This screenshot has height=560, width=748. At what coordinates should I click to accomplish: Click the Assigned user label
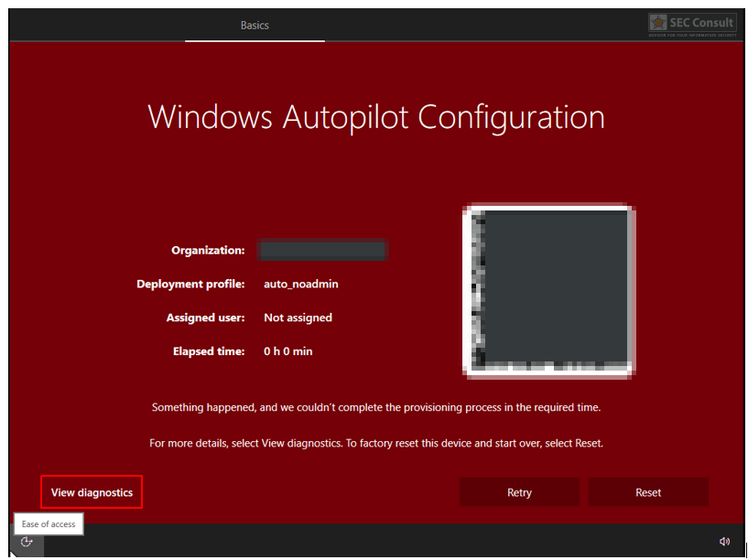[205, 318]
